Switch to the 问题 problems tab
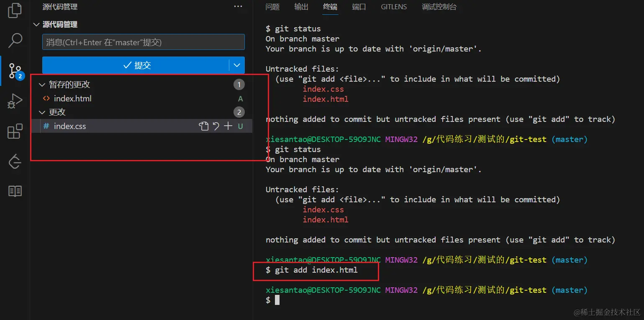The height and width of the screenshot is (320, 644). pos(272,7)
